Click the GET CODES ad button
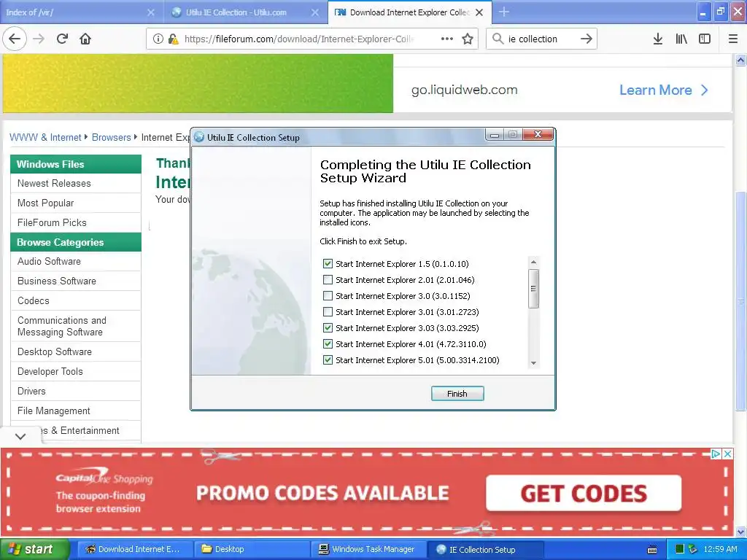The width and height of the screenshot is (747, 560). [x=584, y=494]
